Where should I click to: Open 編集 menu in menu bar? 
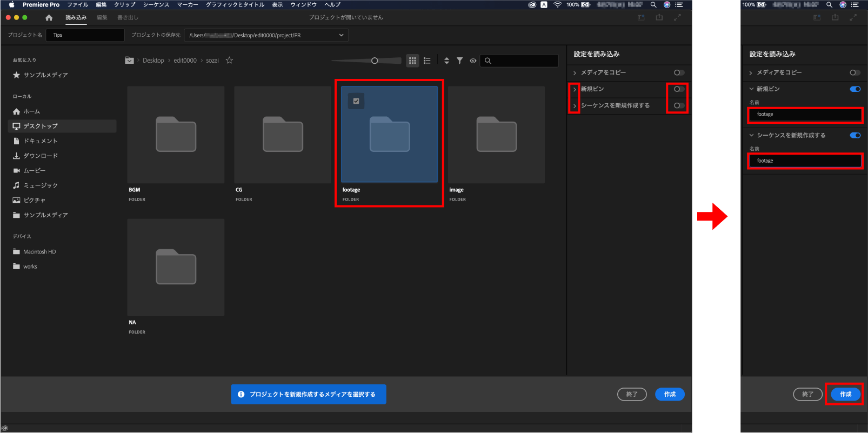[101, 4]
